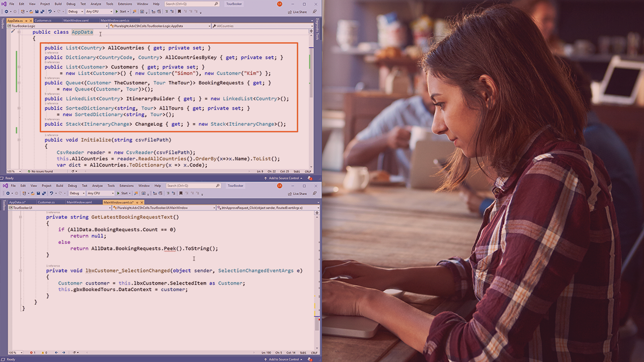
Task: Click the No issues found indicator
Action: pyautogui.click(x=41, y=171)
